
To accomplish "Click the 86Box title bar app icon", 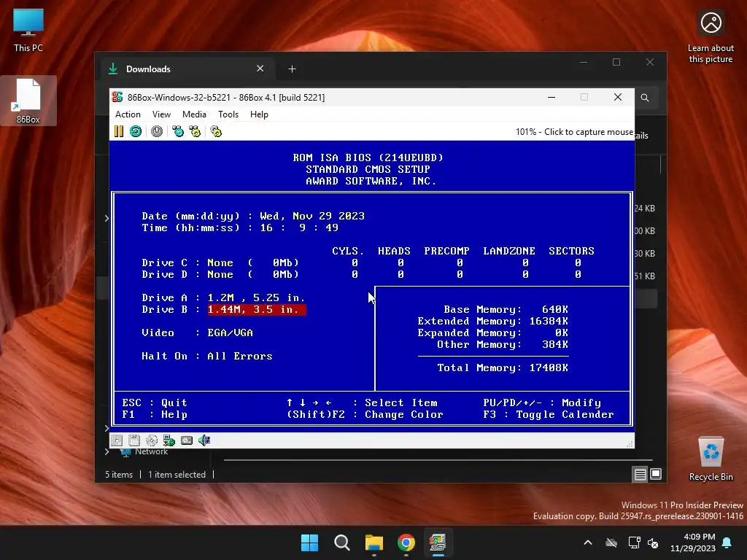I will (117, 97).
